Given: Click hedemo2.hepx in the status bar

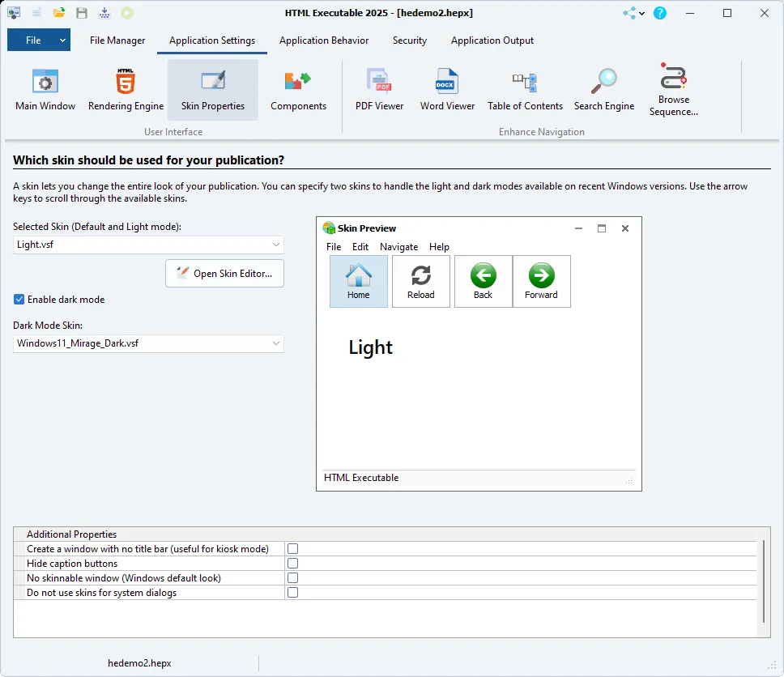Looking at the screenshot, I should 139,663.
